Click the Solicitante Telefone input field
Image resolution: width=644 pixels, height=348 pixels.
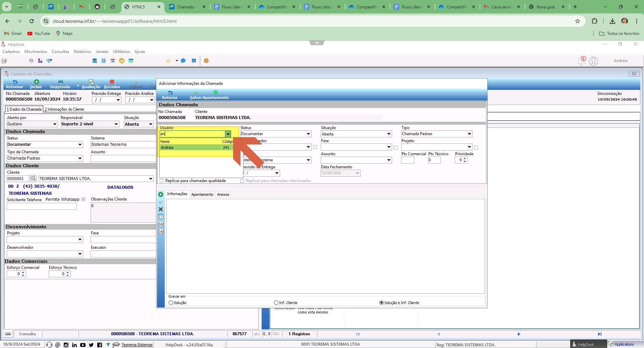(42, 207)
